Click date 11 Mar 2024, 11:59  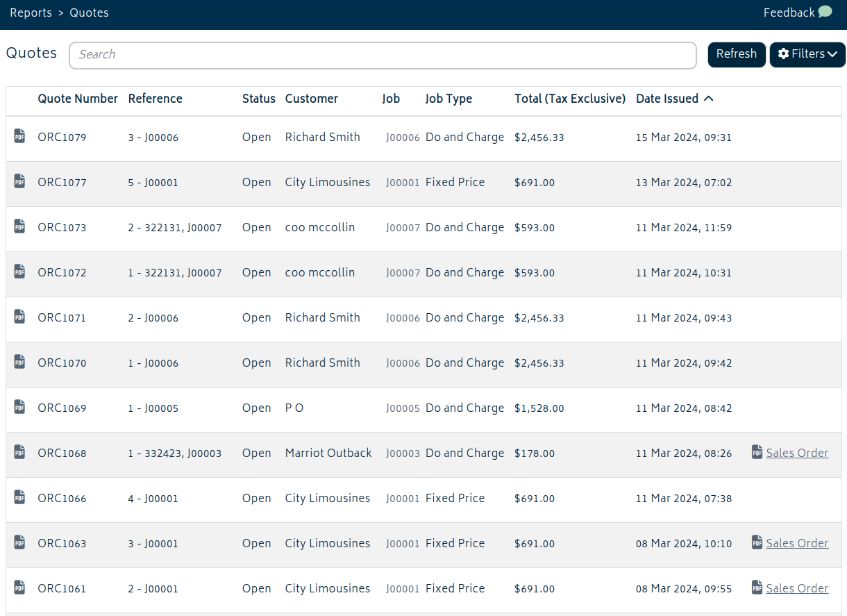(x=684, y=228)
